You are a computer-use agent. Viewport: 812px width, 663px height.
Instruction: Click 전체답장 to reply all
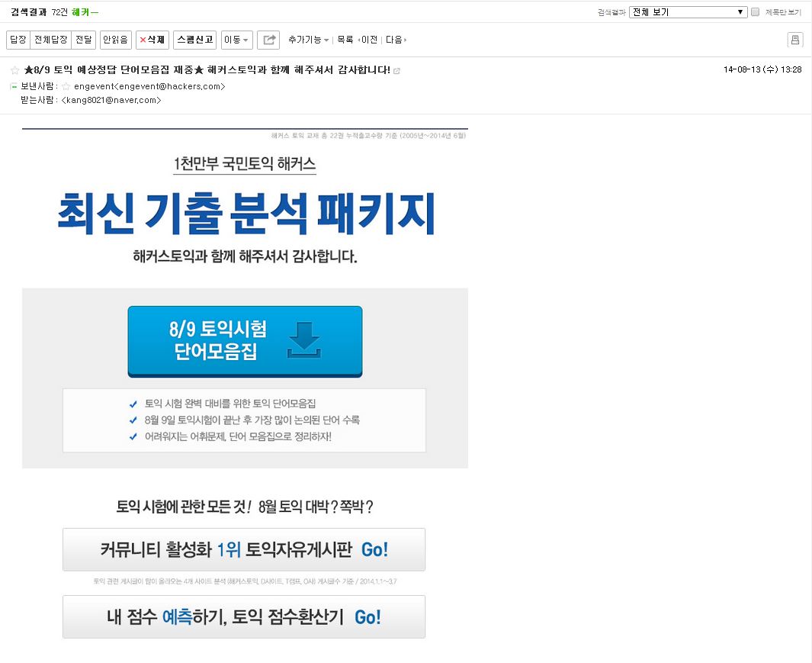[51, 40]
